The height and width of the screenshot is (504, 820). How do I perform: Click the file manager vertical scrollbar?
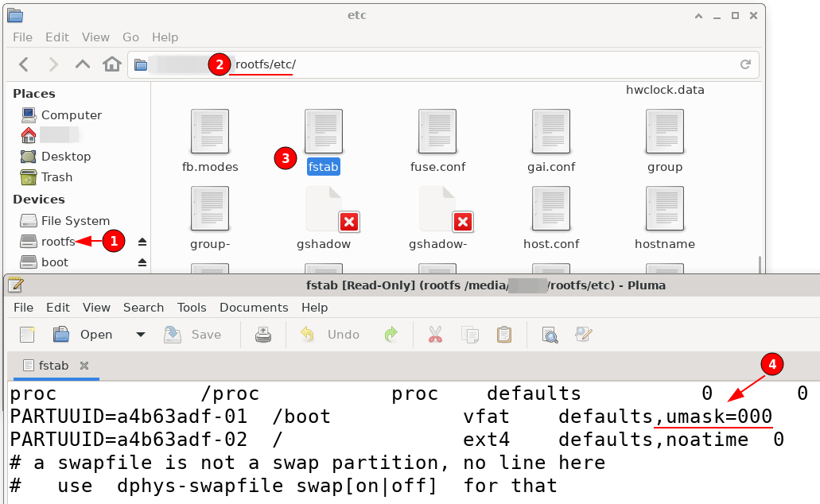[x=760, y=263]
